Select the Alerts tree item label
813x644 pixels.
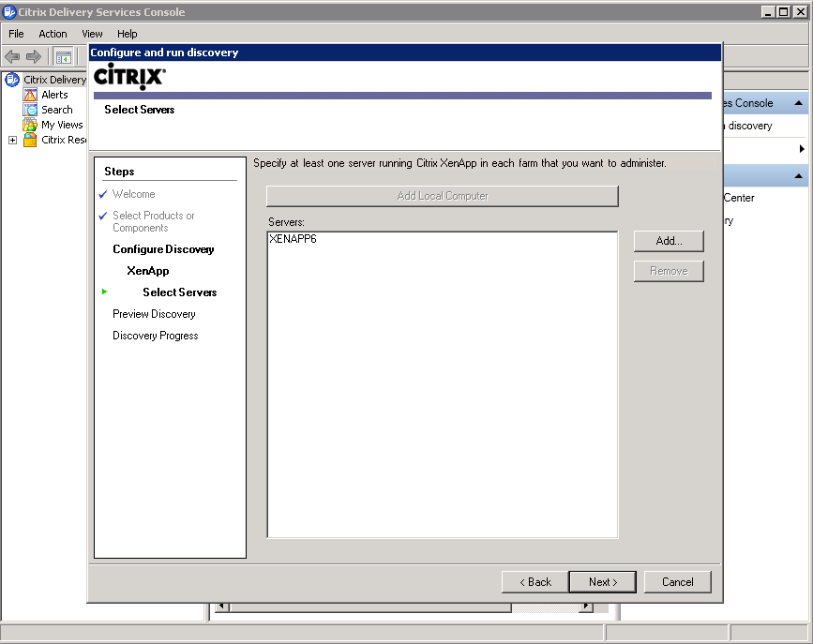[54, 95]
